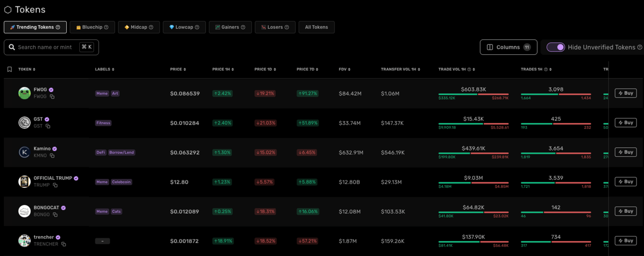Image resolution: width=644 pixels, height=256 pixels.
Task: Open the GST token logo
Action: tap(24, 123)
